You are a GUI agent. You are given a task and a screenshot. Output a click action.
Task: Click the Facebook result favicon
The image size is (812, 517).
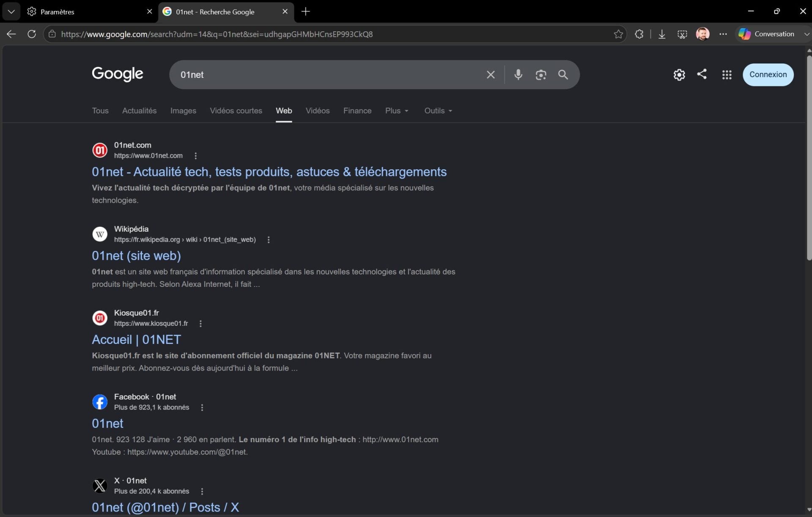click(x=100, y=401)
